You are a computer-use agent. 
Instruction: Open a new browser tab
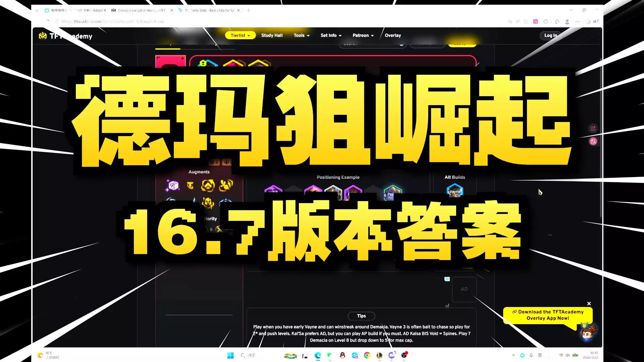pos(249,10)
